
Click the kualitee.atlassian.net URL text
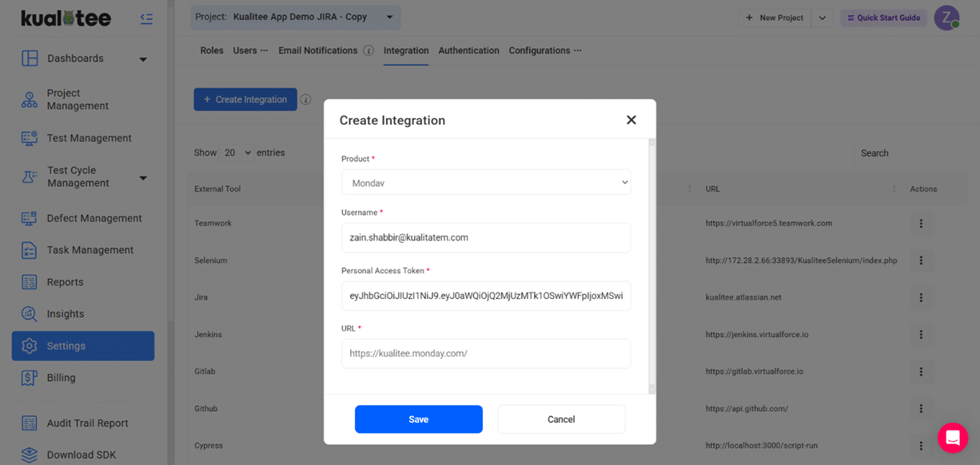743,297
